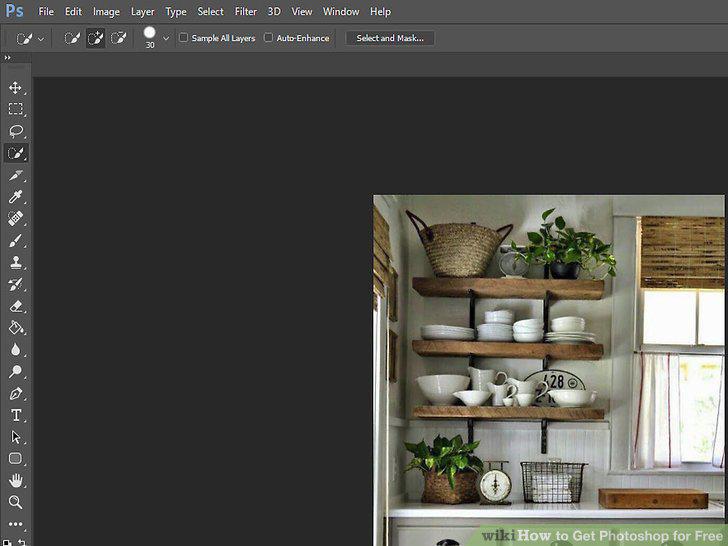The height and width of the screenshot is (546, 728).
Task: Select the Paint Bucket tool
Action: coord(15,328)
